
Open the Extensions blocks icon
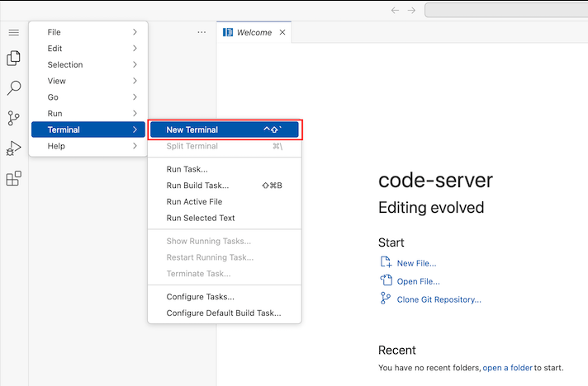click(14, 178)
